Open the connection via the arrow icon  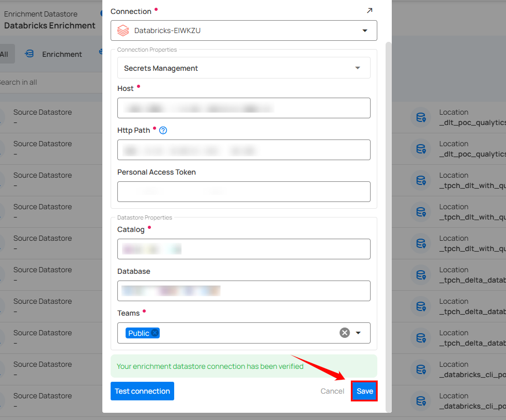click(370, 11)
